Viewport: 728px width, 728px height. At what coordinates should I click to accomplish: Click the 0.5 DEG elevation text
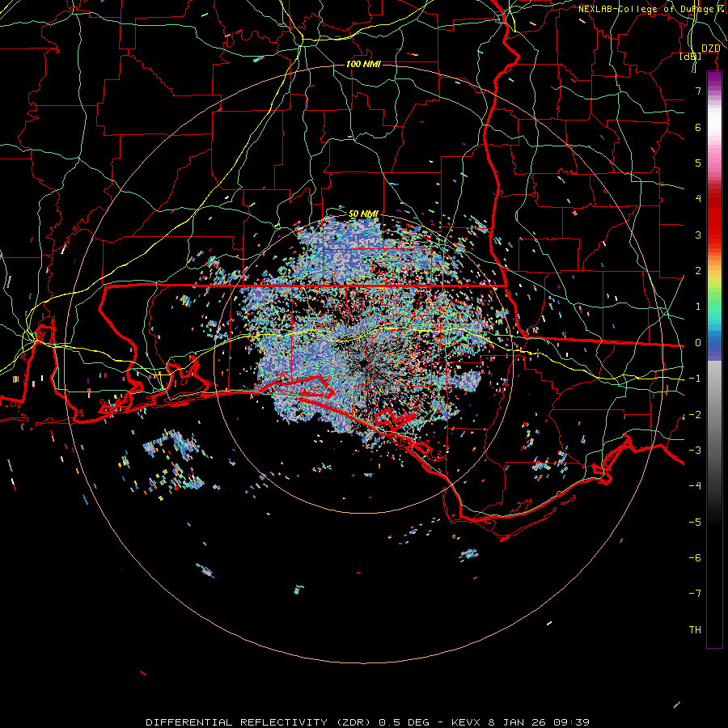pyautogui.click(x=404, y=722)
